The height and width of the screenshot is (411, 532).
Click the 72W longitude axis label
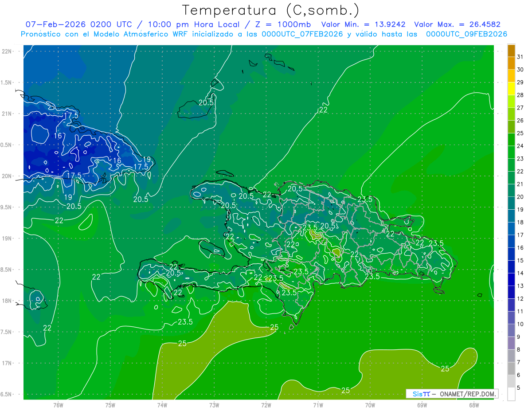tap(266, 405)
